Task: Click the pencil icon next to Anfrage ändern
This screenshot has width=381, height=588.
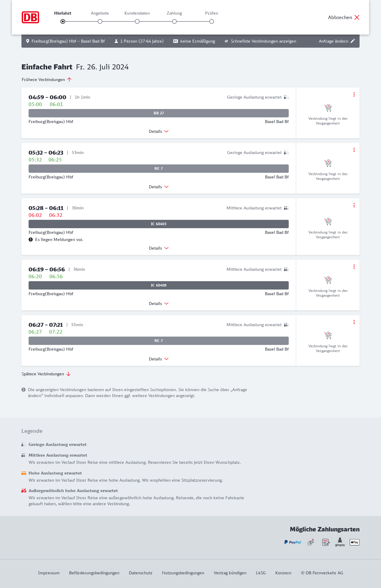Action: (x=353, y=41)
